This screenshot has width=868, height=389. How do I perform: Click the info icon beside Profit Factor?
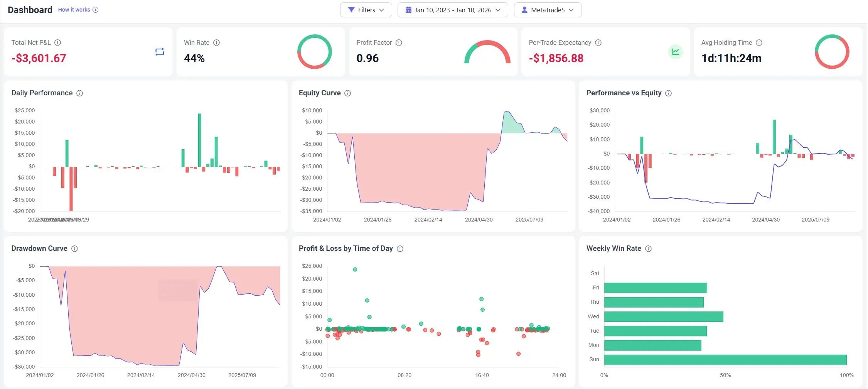point(399,42)
